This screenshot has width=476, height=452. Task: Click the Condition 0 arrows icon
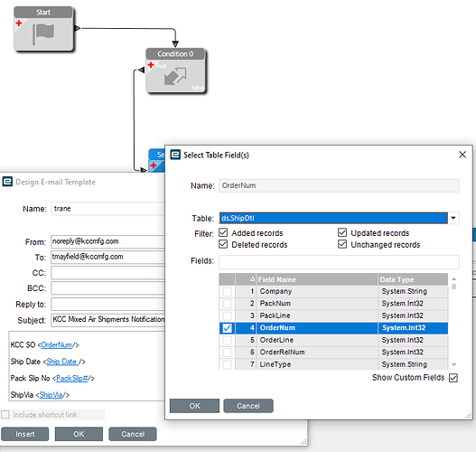pyautogui.click(x=175, y=76)
